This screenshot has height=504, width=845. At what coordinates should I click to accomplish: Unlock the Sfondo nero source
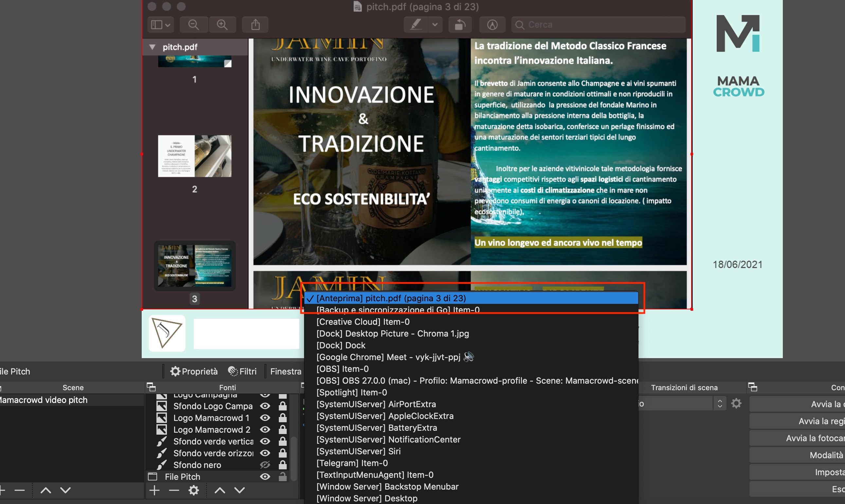(282, 465)
